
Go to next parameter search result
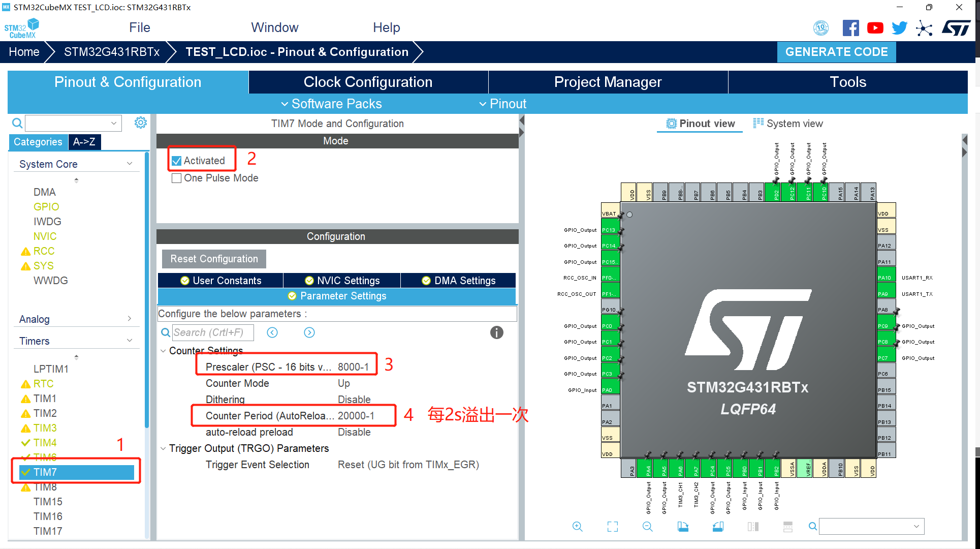coord(309,332)
